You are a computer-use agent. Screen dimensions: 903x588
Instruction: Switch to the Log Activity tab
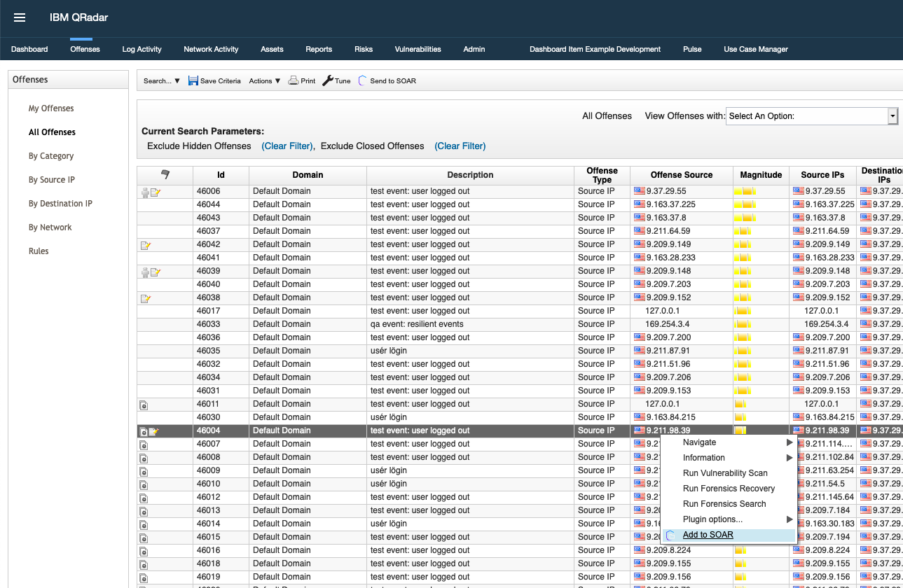[142, 49]
